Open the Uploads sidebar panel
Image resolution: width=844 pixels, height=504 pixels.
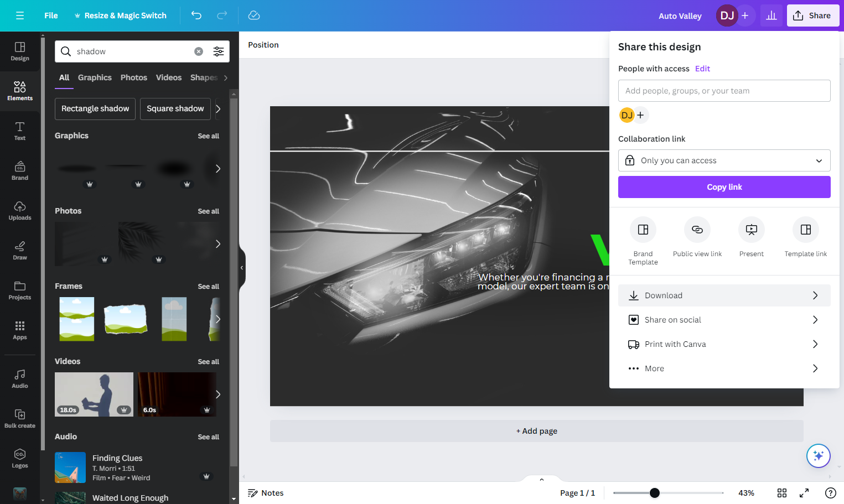point(20,211)
